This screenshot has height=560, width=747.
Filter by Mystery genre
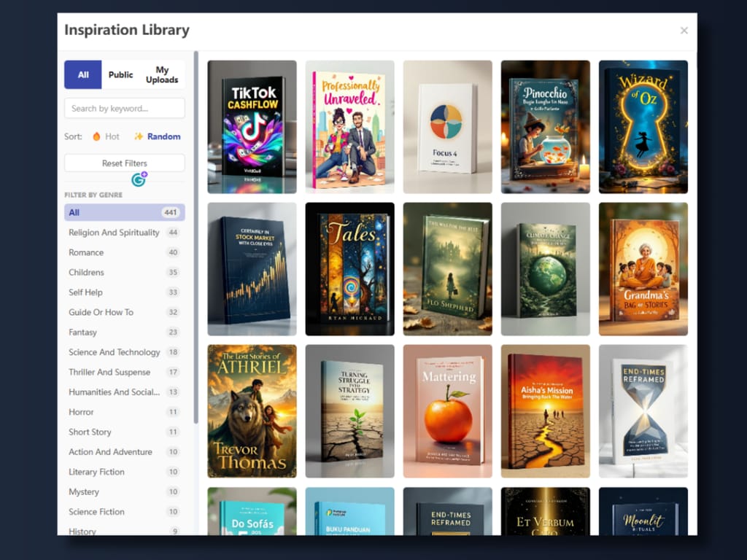pyautogui.click(x=124, y=492)
